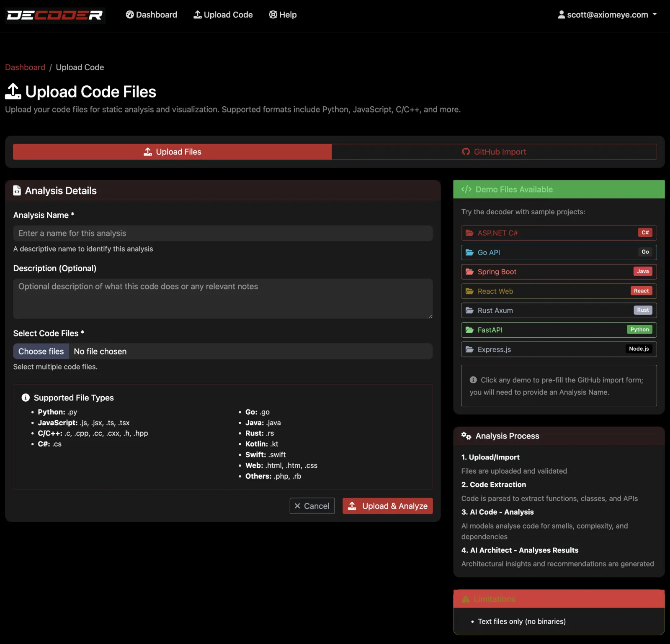Click the FastAPI folder icon
670x644 pixels.
click(470, 330)
